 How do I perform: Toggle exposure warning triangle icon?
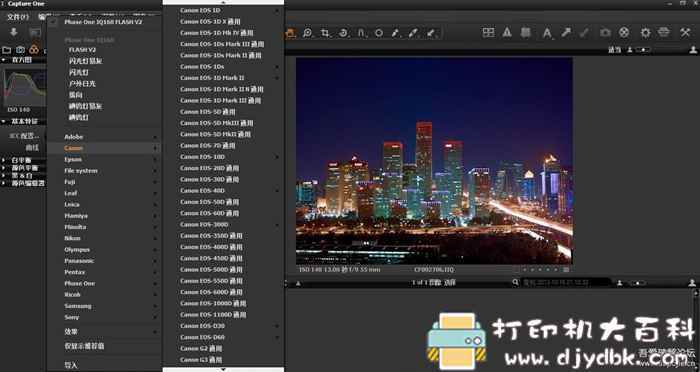507,33
